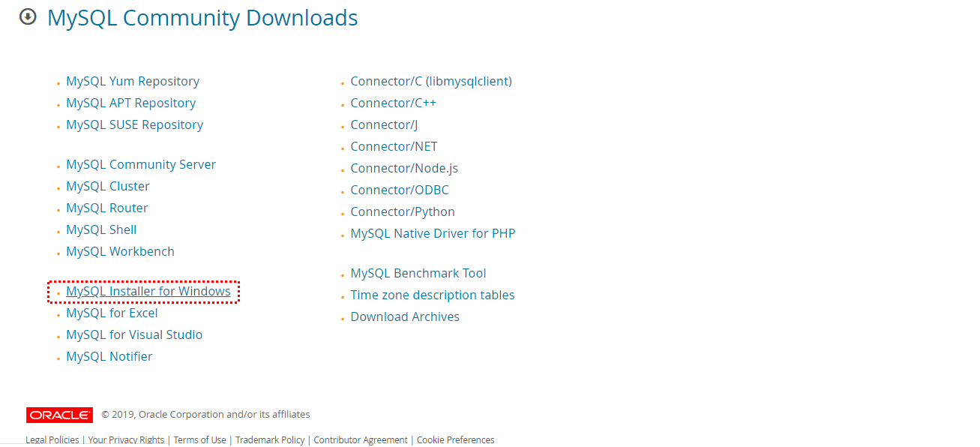This screenshot has height=447, width=980.
Task: Open Connector/C (libmysqlclient) link
Action: (x=431, y=81)
